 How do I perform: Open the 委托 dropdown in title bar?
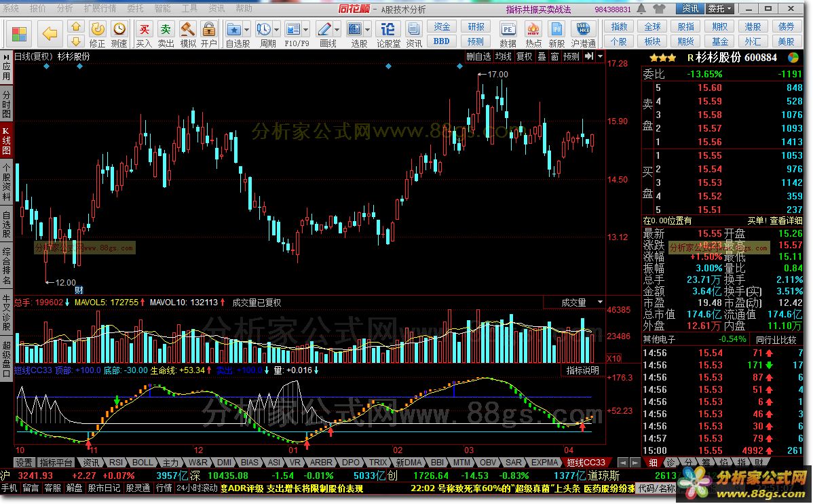click(720, 9)
